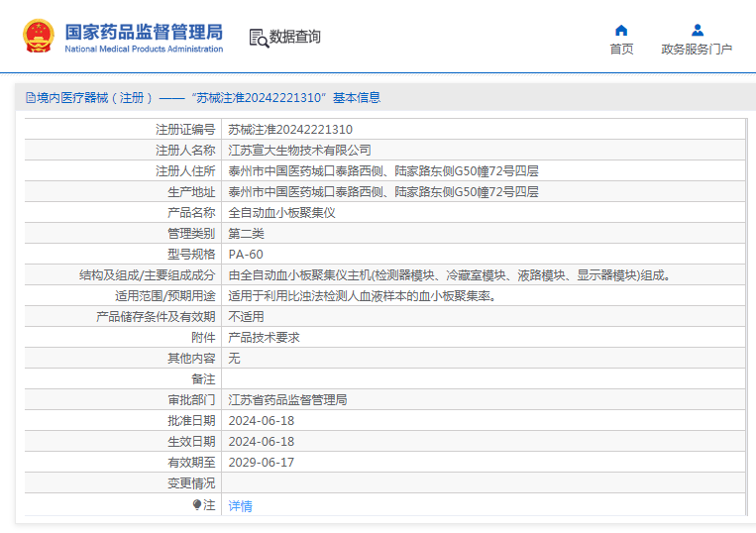
Task: Click 生产地址 address value
Action: point(383,192)
